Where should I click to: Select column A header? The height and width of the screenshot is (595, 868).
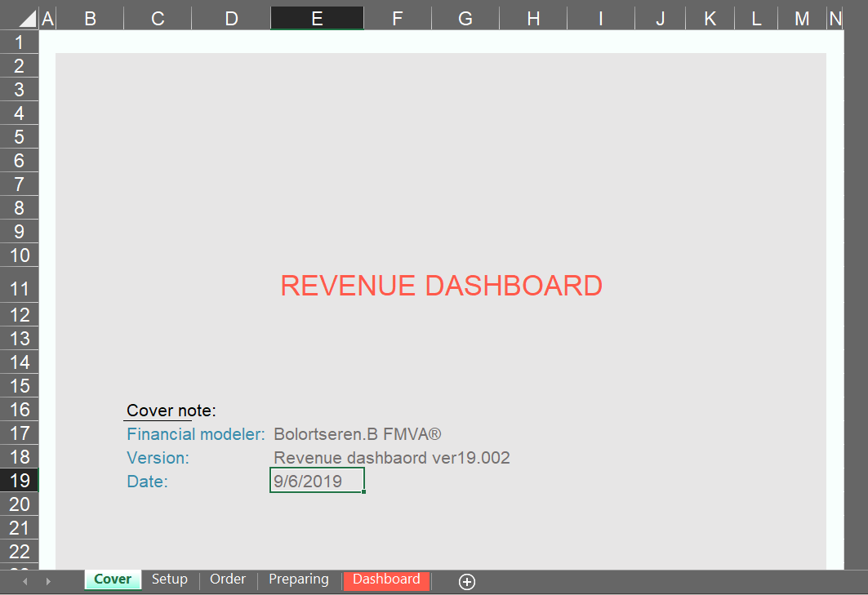[x=47, y=19]
